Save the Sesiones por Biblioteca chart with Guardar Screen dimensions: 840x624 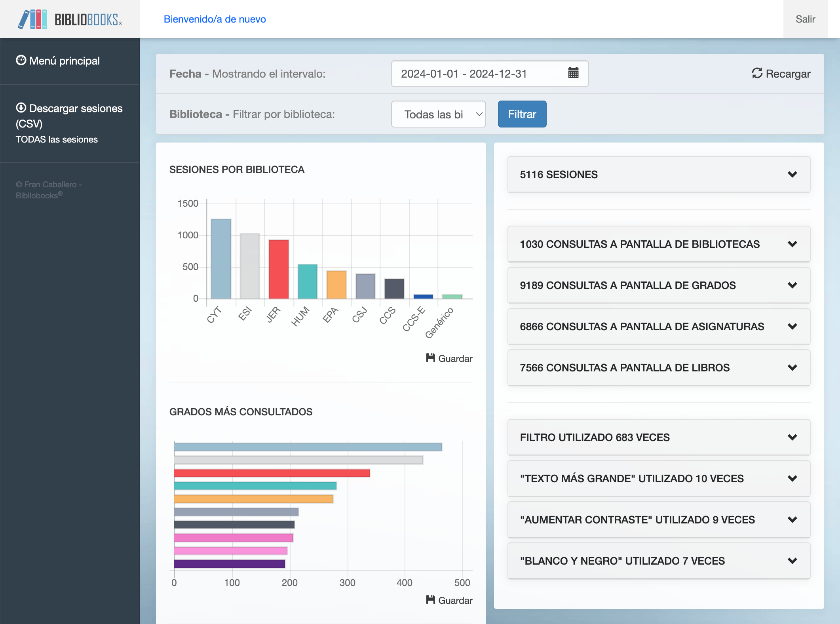[449, 358]
